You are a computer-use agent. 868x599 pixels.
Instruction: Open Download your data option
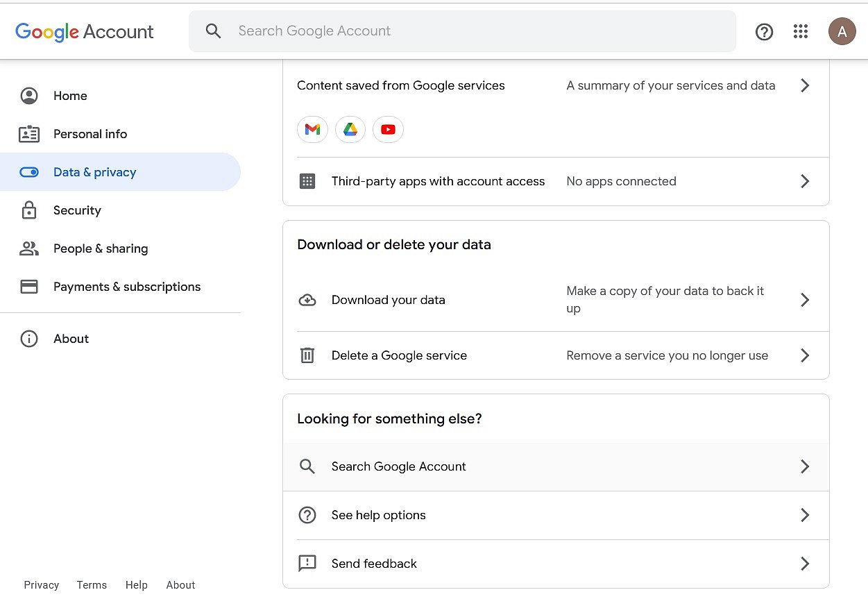tap(556, 300)
